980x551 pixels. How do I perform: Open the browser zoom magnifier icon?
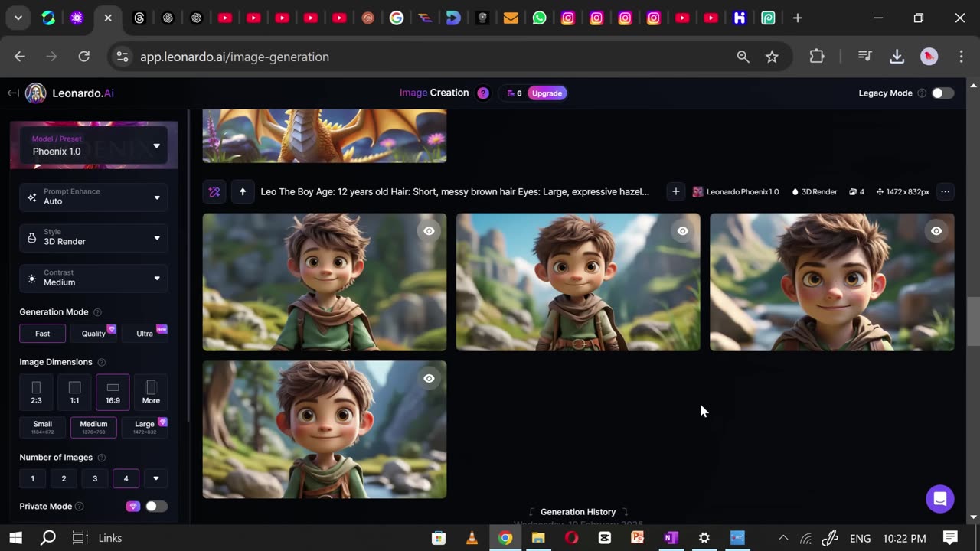743,57
